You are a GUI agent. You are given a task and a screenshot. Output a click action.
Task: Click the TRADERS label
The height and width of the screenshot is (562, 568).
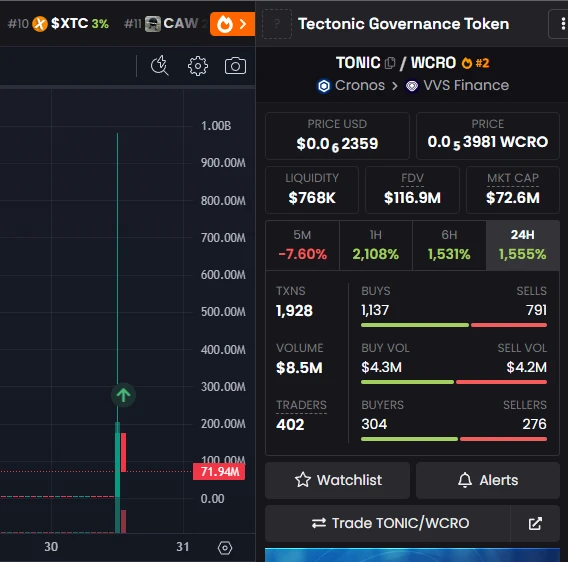(x=301, y=405)
